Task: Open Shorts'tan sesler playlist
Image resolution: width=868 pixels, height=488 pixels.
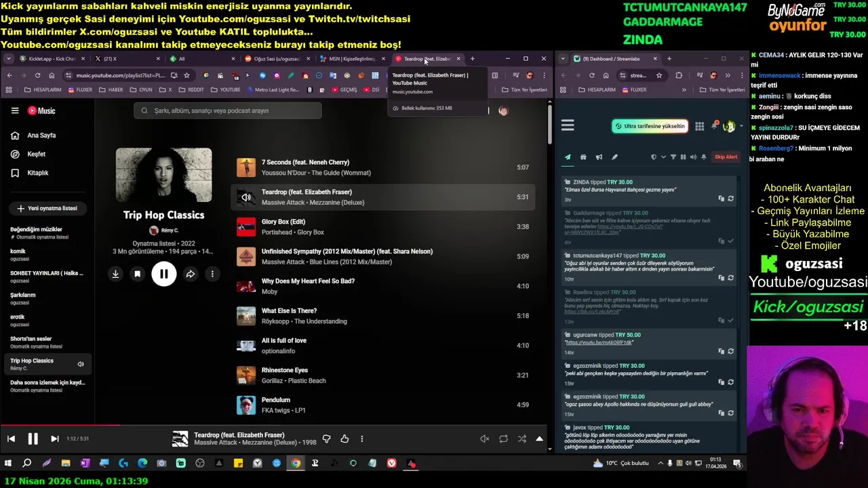Action: pos(47,342)
